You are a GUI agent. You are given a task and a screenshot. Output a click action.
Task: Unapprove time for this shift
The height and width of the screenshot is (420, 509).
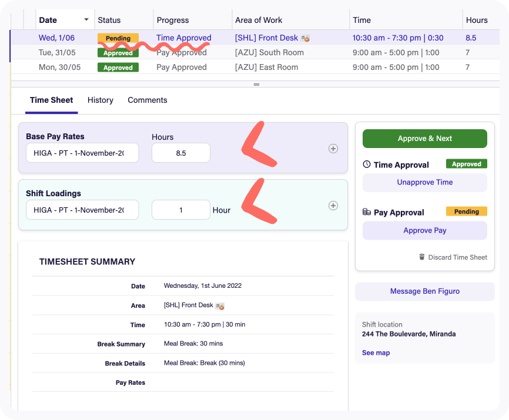click(x=424, y=183)
